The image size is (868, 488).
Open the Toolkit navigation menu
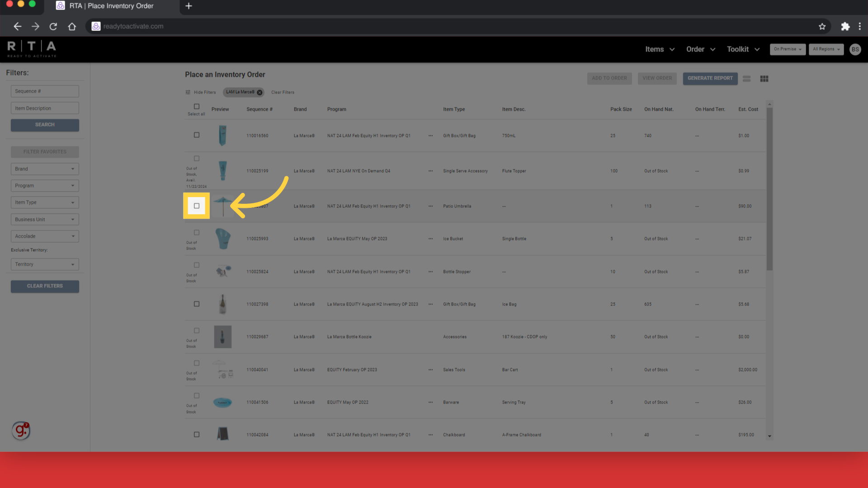(x=743, y=49)
